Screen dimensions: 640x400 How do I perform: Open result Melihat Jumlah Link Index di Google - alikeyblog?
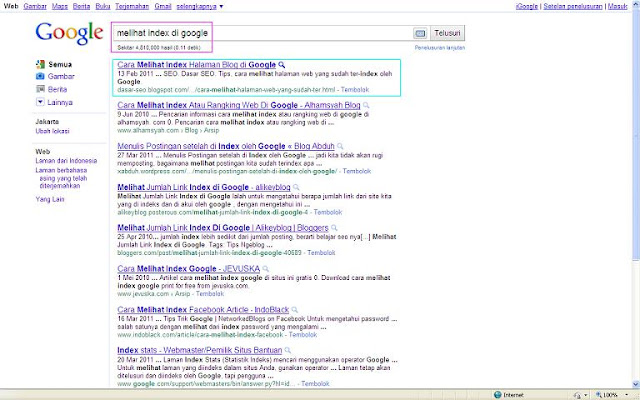point(204,187)
